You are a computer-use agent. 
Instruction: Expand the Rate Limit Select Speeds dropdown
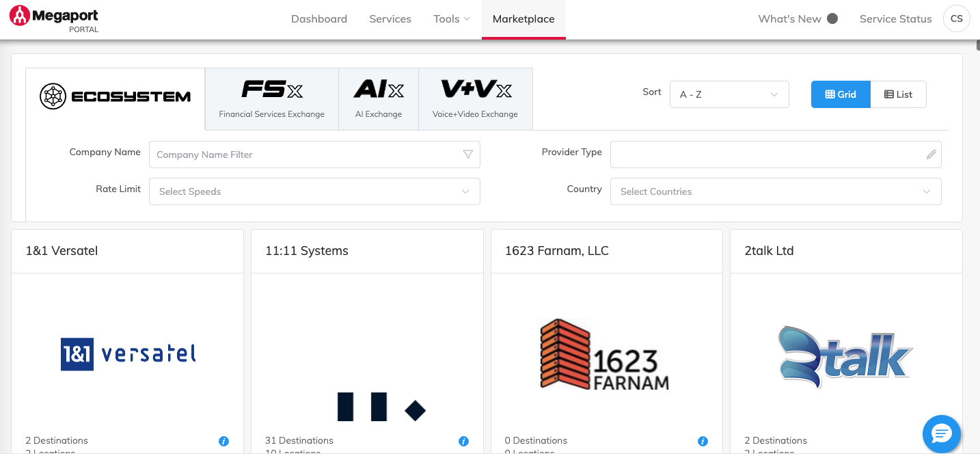pyautogui.click(x=314, y=191)
